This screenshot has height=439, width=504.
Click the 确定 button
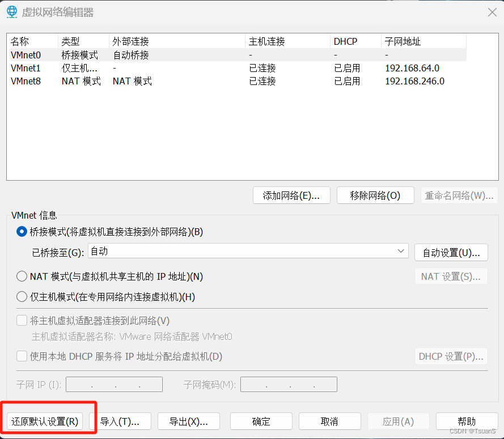pyautogui.click(x=261, y=421)
